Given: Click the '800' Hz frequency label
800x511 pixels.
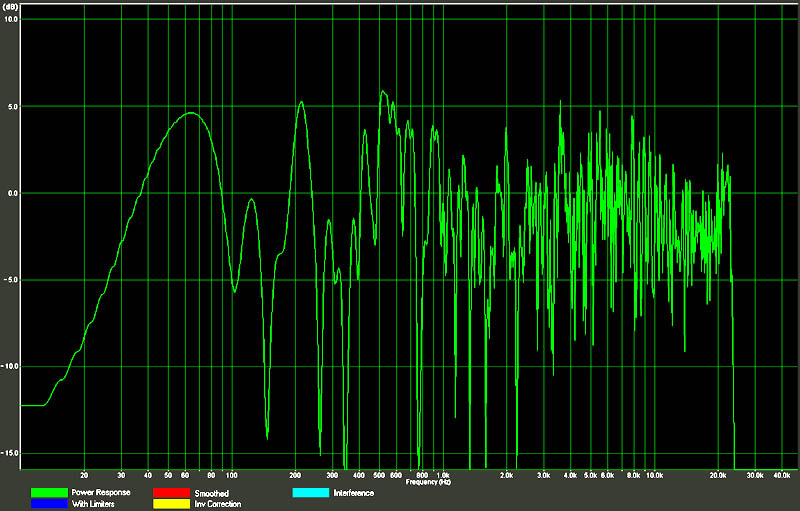Looking at the screenshot, I should [x=422, y=475].
